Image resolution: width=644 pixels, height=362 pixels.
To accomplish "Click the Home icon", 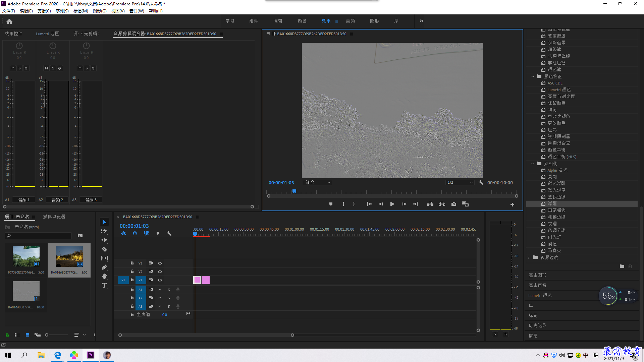I will [x=9, y=21].
